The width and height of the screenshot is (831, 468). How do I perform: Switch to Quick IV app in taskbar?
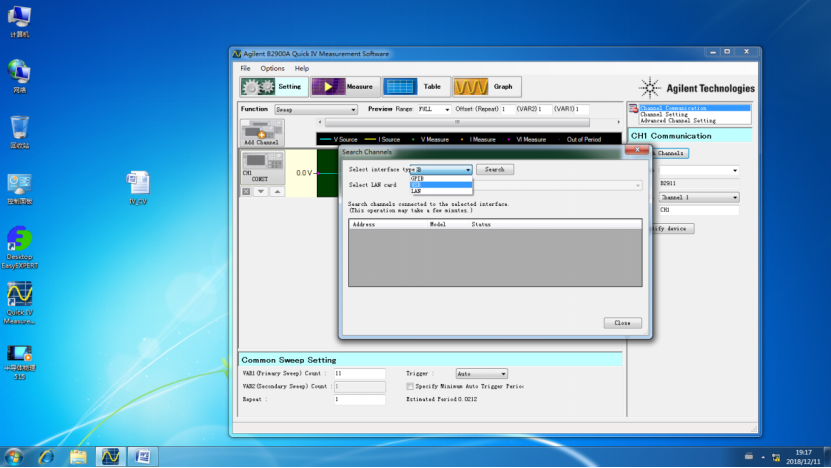[x=110, y=456]
